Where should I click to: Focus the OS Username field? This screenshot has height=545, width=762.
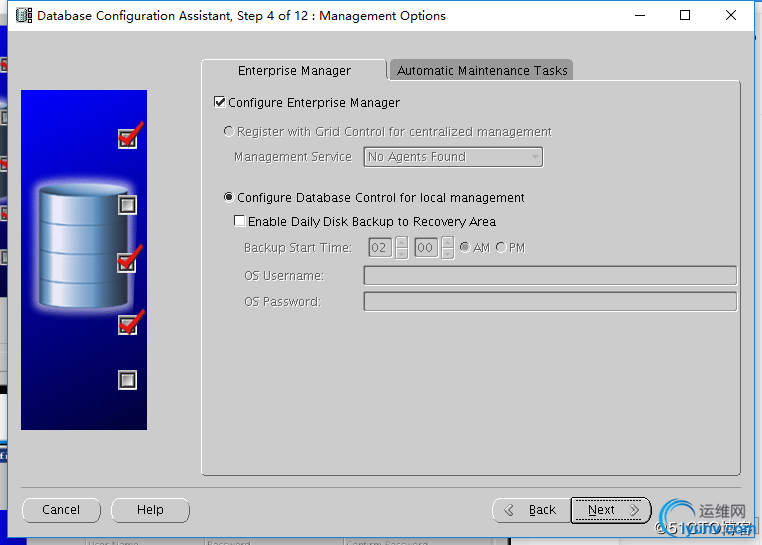550,276
